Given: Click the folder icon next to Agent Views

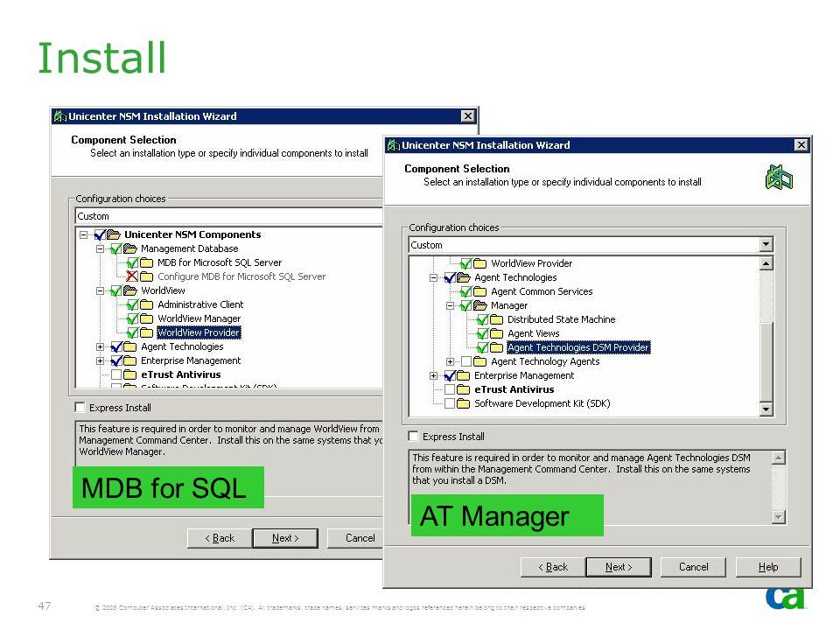Looking at the screenshot, I should click(x=497, y=333).
